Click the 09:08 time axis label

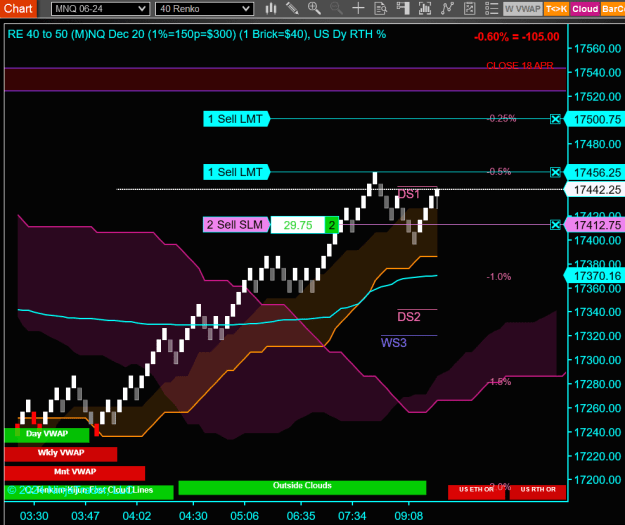coord(409,516)
